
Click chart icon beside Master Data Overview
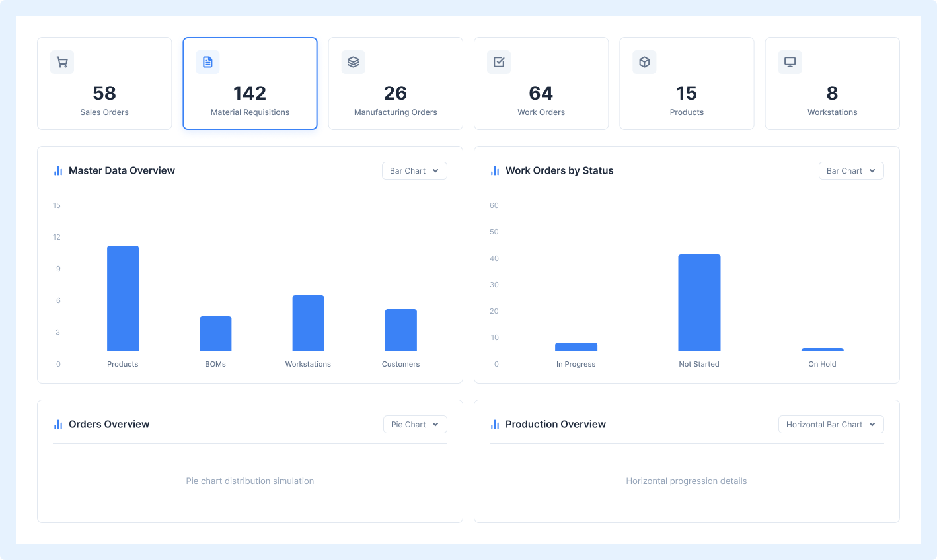pos(58,171)
